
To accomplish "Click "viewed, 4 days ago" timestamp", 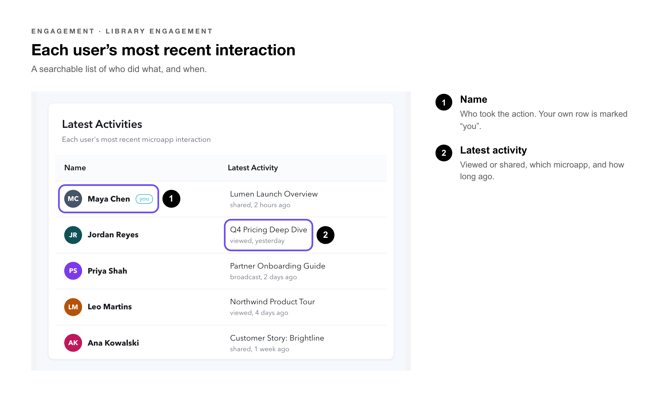I will tap(259, 313).
